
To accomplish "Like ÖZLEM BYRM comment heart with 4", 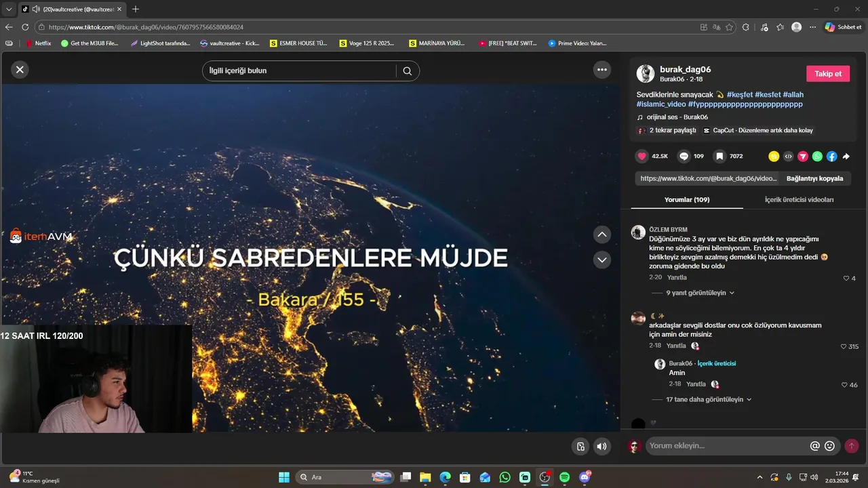I will tap(846, 279).
